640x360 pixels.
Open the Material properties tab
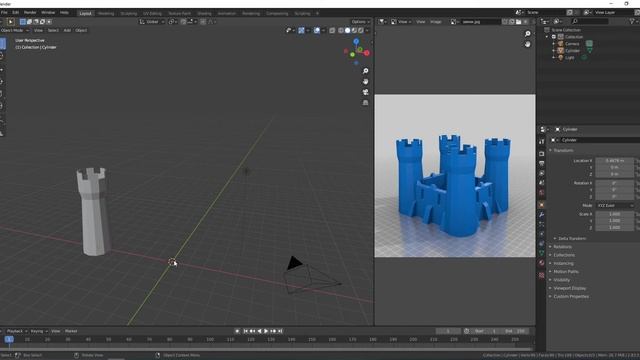pos(542,263)
